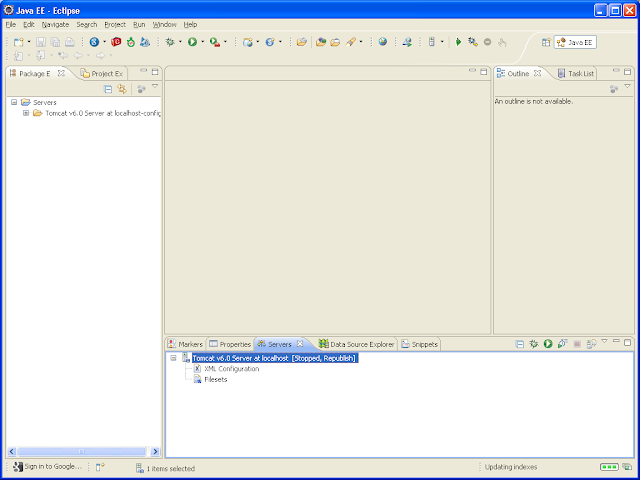Open the Package Explorer view menu triangle
Image resolution: width=640 pixels, height=480 pixels.
point(155,86)
